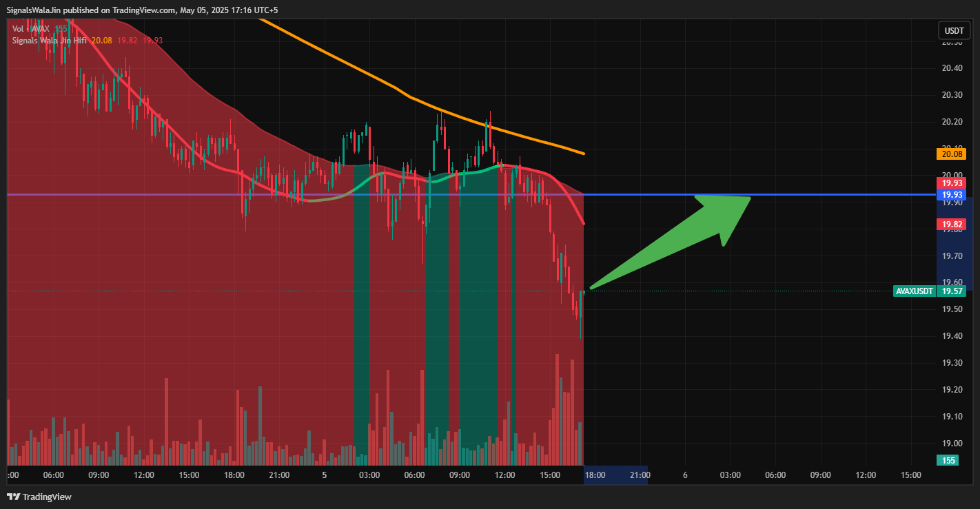Click the 19.20 price scale value

coord(952,390)
